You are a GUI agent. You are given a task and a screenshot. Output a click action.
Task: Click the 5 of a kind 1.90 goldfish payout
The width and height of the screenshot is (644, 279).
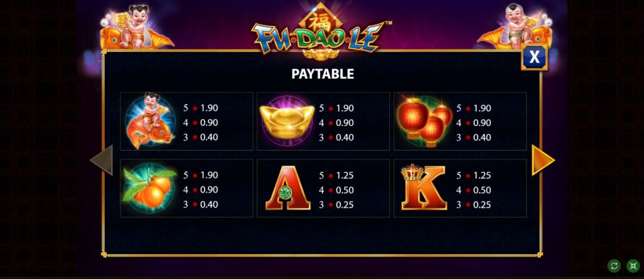(x=201, y=108)
